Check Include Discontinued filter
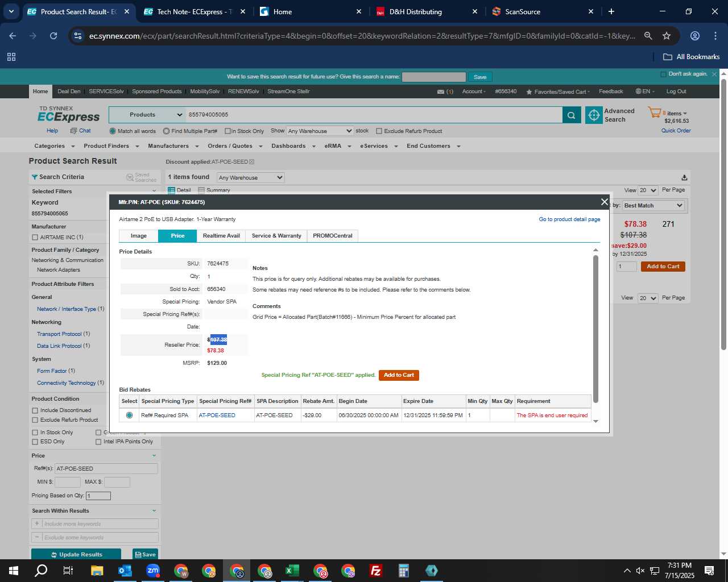The width and height of the screenshot is (728, 582). click(x=35, y=410)
